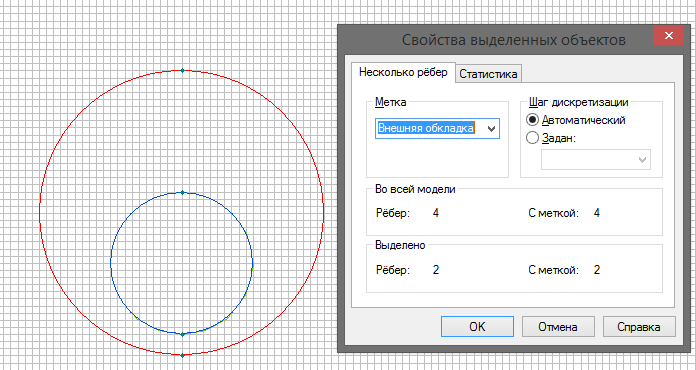Click the bottom vertex of red circle

coord(182,355)
